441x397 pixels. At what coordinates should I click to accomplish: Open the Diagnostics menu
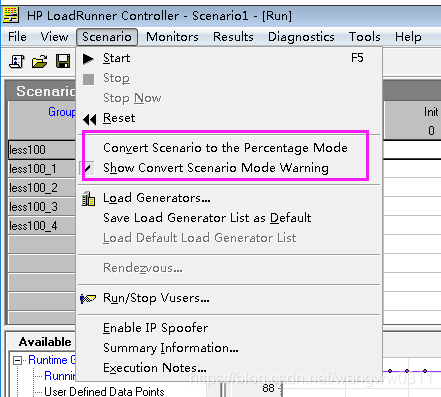pos(301,37)
